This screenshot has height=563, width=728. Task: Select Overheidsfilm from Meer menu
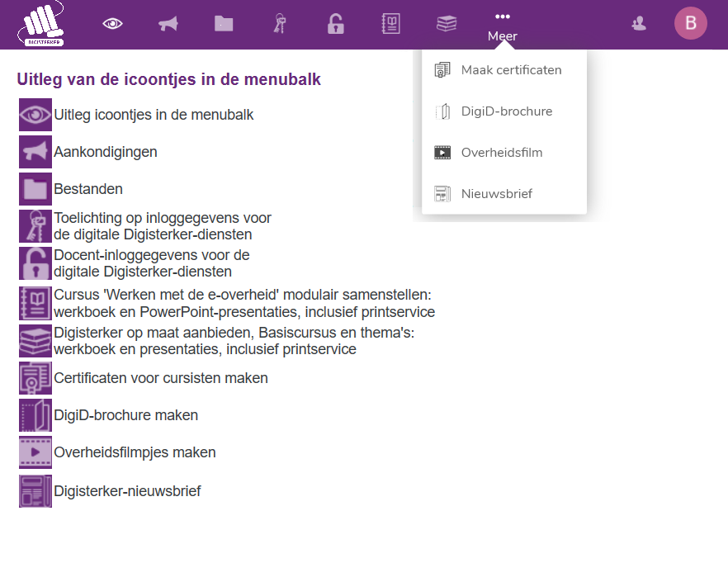coord(504,153)
